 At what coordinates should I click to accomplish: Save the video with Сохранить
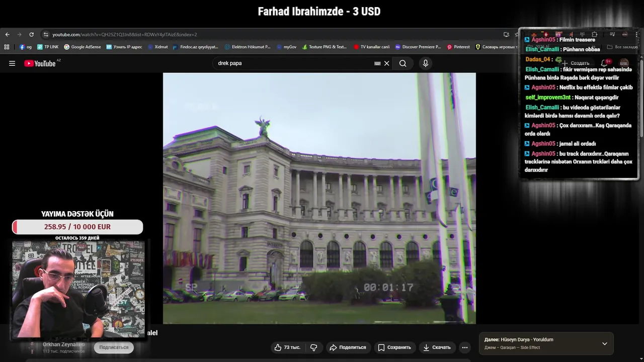click(394, 347)
